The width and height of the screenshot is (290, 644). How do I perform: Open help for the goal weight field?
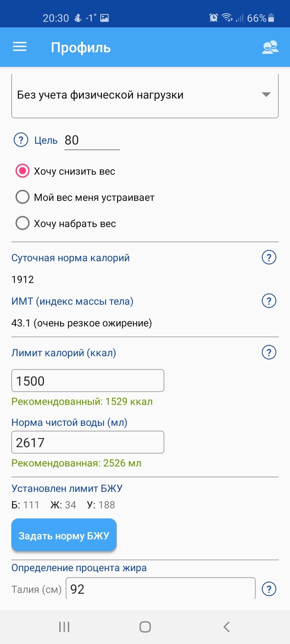pyautogui.click(x=21, y=140)
